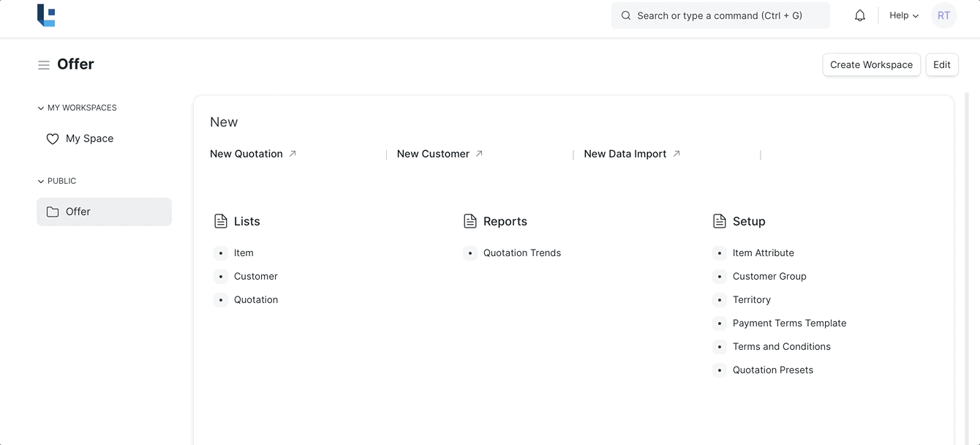Open the Quotation Trends report

coord(521,253)
